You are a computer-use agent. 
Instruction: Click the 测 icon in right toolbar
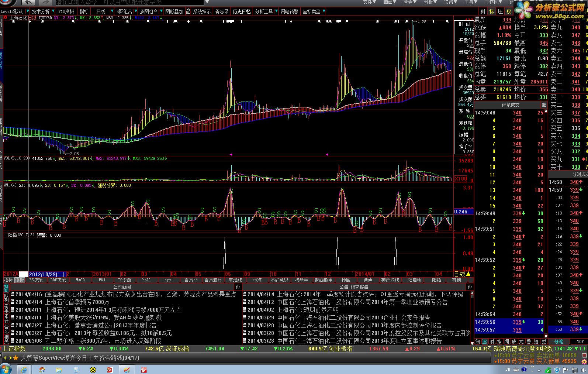click(x=482, y=11)
